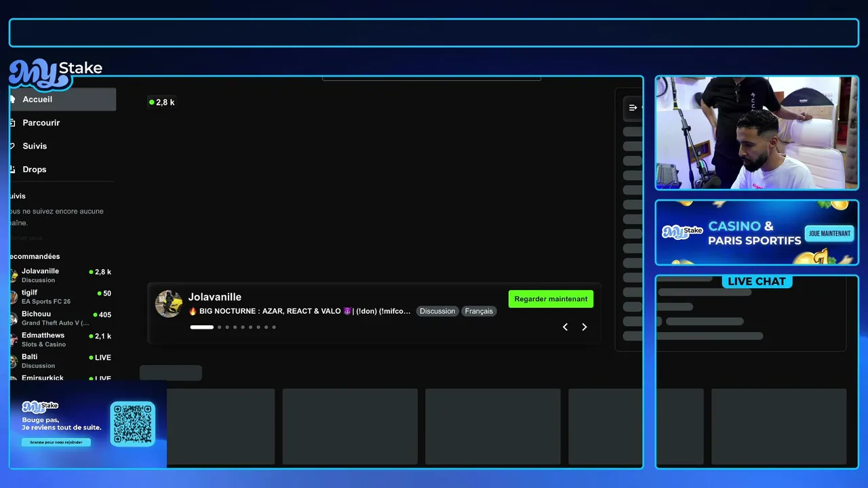Click the 2,1 k viewer count for Edmatthews

click(x=100, y=336)
